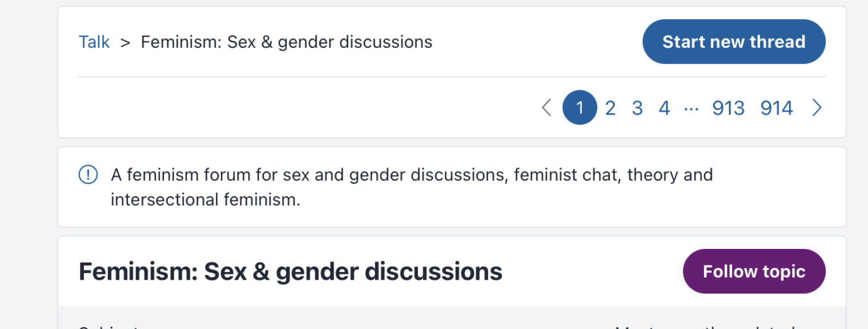This screenshot has width=868, height=329.
Task: Click the pagination ellipsis between 4 and 913
Action: coord(691,107)
